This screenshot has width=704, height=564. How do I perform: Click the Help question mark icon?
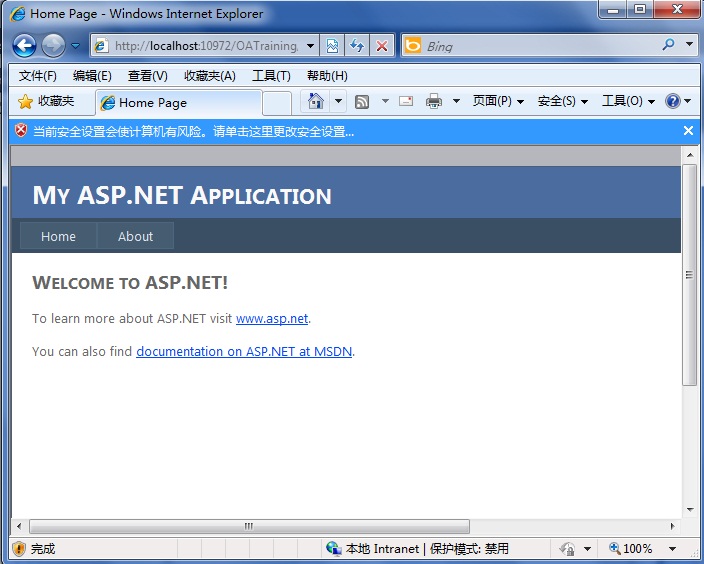coord(673,101)
